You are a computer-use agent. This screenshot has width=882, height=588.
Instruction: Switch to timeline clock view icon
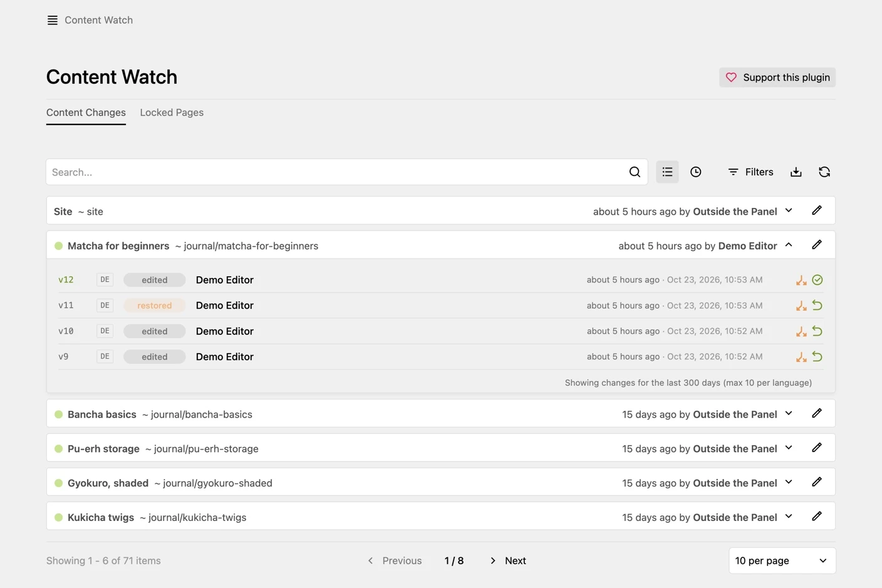tap(695, 172)
